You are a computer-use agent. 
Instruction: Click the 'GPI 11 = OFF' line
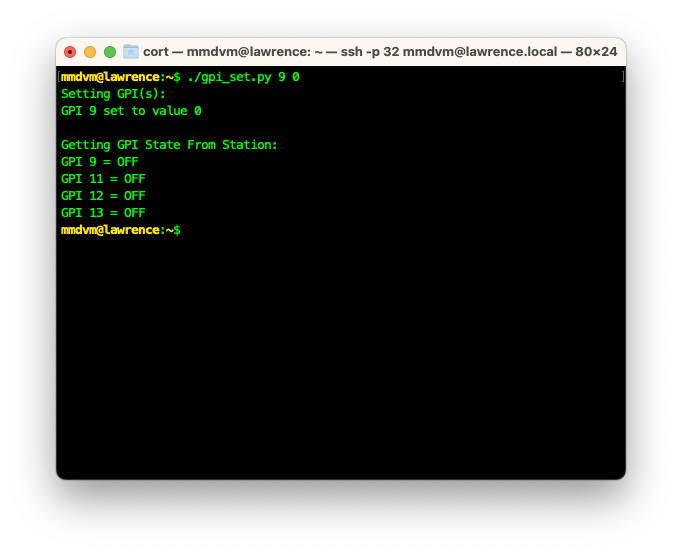pyautogui.click(x=103, y=179)
